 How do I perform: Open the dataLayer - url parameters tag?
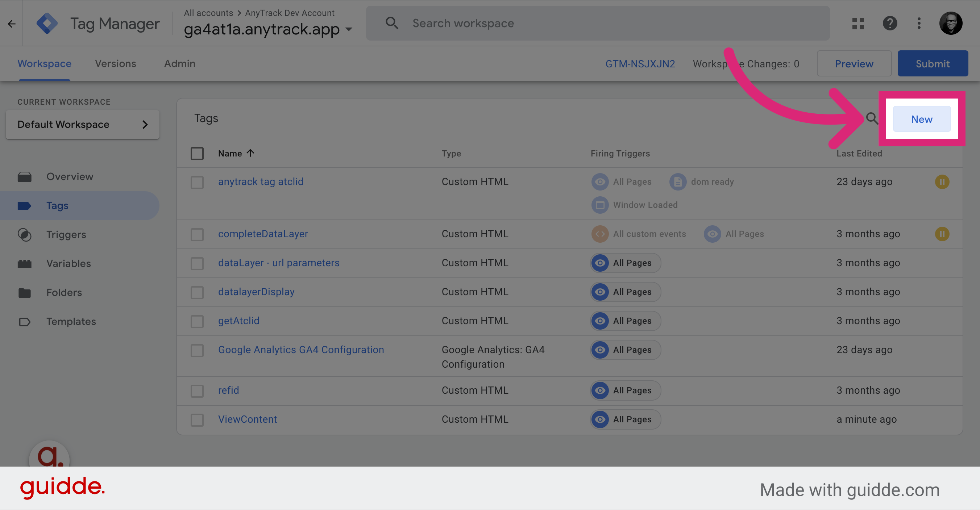click(278, 263)
